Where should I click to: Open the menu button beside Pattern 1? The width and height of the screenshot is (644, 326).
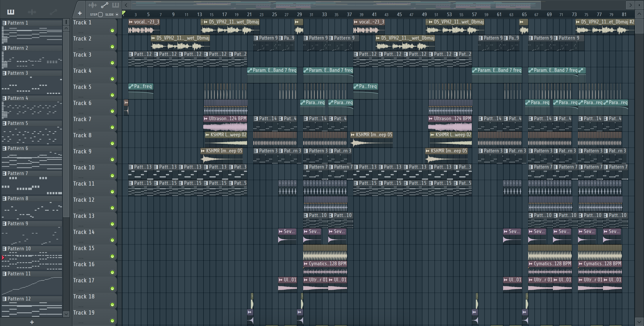66,22
